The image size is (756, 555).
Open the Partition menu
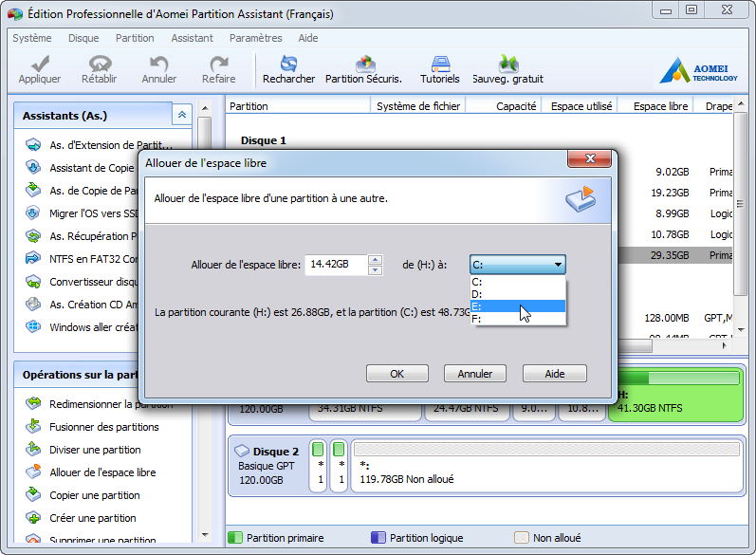coord(135,38)
